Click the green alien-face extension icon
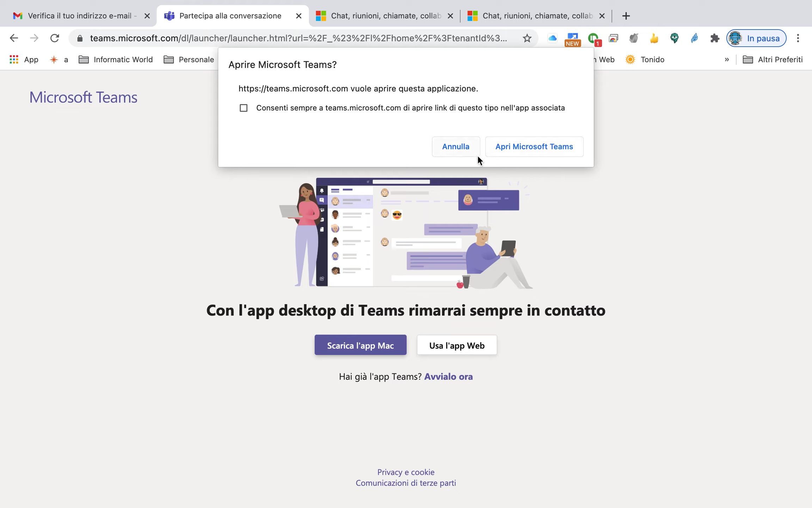Screen dimensions: 812x508 [x=674, y=38]
